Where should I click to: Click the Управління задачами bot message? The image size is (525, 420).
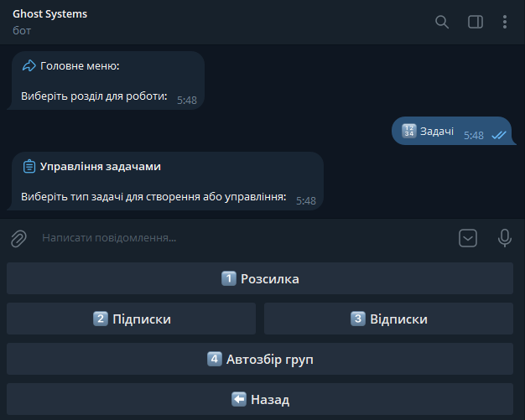coord(168,181)
